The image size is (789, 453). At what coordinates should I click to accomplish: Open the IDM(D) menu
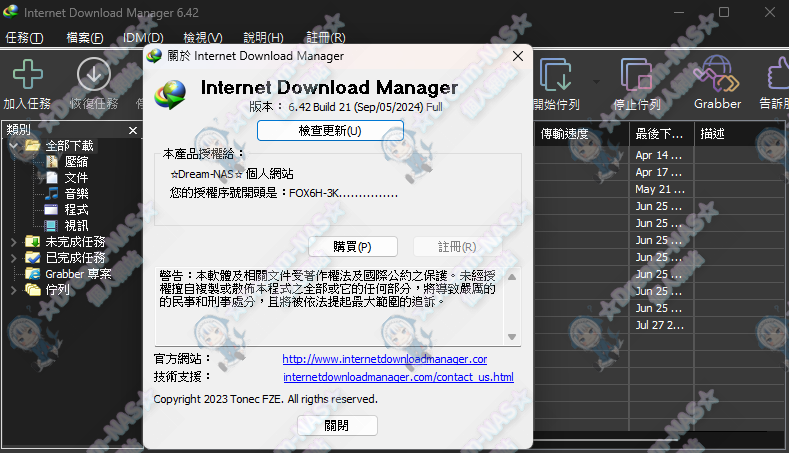[143, 38]
